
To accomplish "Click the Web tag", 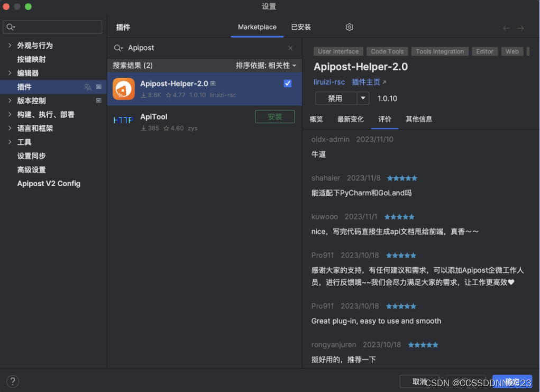I will pos(512,51).
